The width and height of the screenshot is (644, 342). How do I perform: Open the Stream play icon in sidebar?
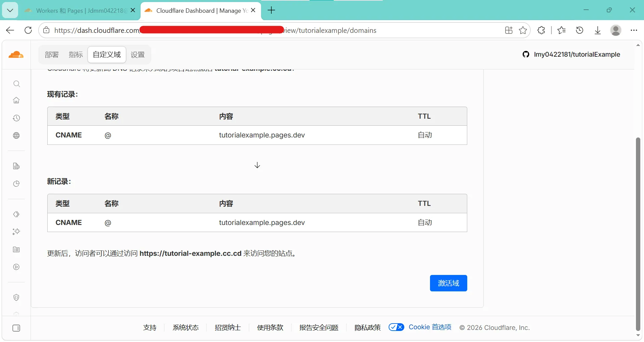point(16,267)
